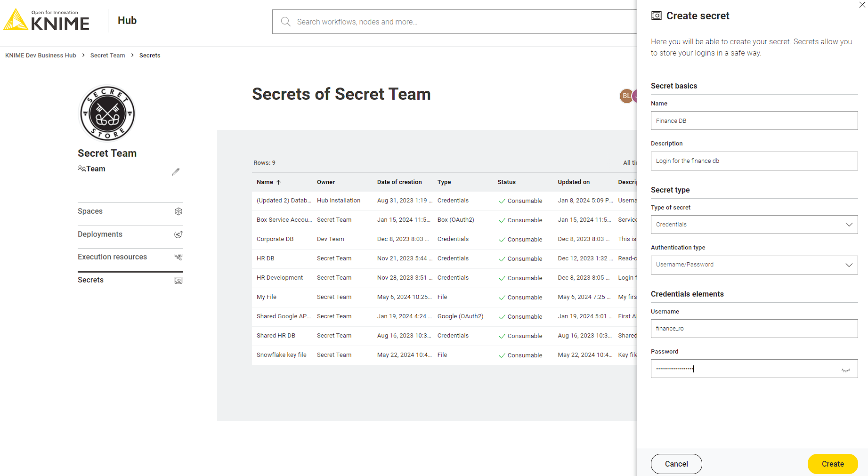
Task: Select the Snowflake key file row name
Action: (x=282, y=355)
